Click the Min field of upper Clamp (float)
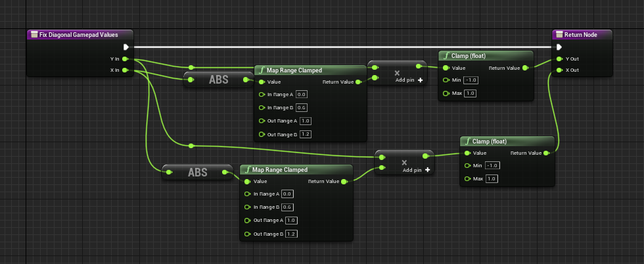The width and height of the screenshot is (644, 264). tap(471, 80)
